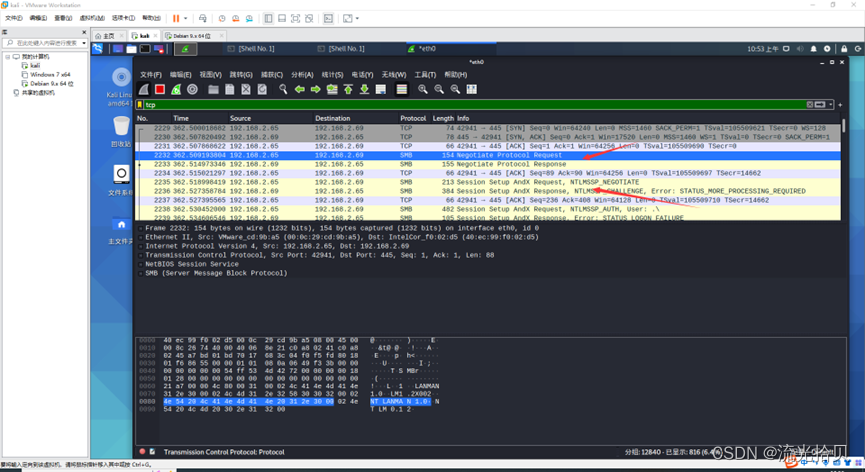Image resolution: width=865 pixels, height=472 pixels.
Task: Expand the Ethernet II details row
Action: 141,237
